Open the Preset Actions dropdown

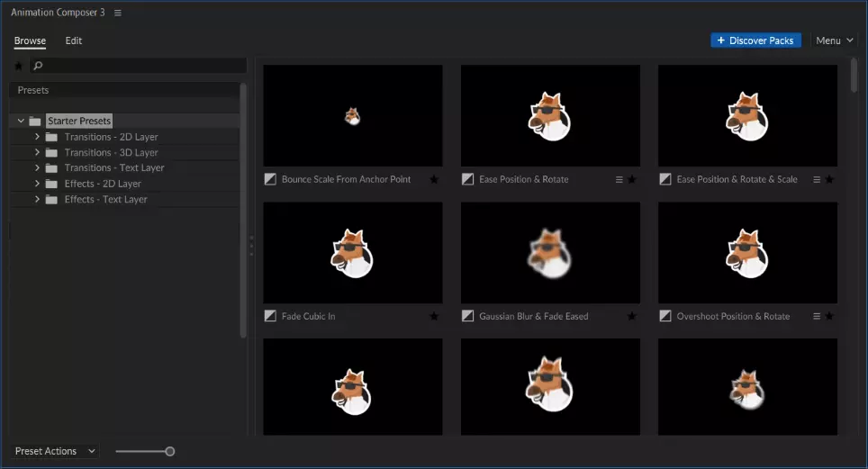[55, 451]
